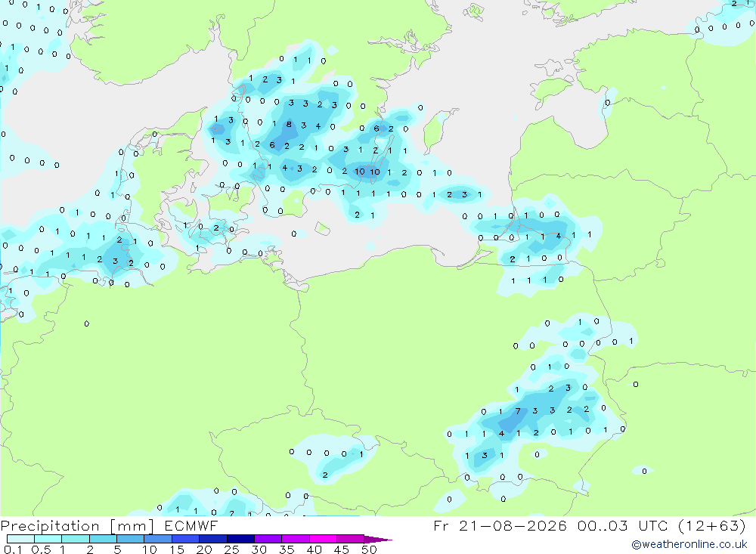Viewport: 756px width, 554px height.
Task: Select the 5–10 mm legend swatch
Action: [131, 539]
